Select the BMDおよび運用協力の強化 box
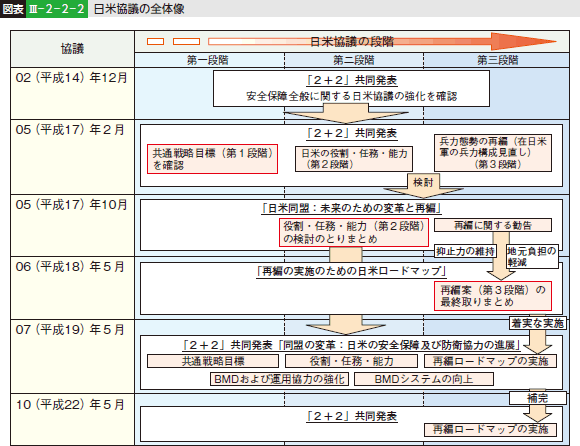 point(279,379)
